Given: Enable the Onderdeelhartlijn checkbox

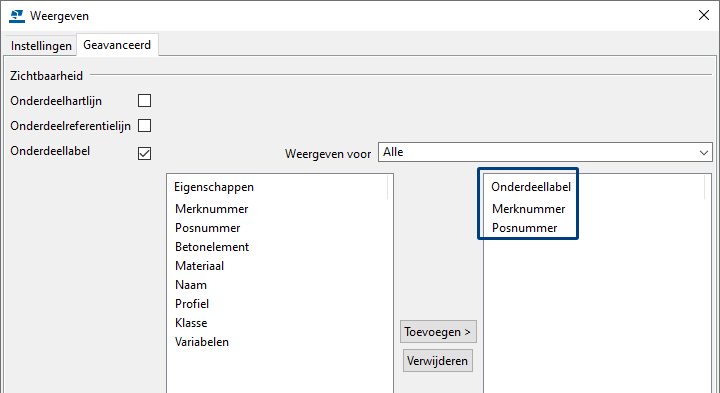Looking at the screenshot, I should 145,101.
